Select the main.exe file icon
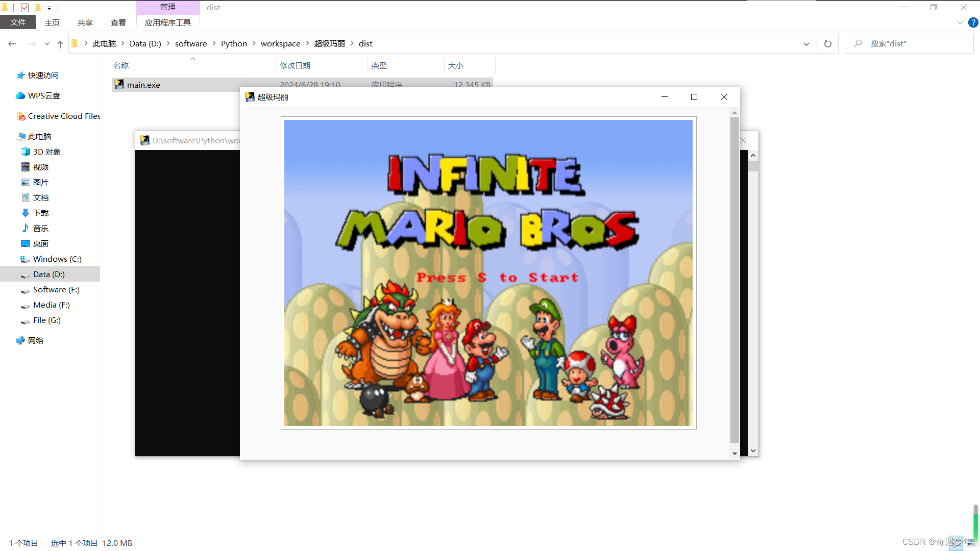 tap(119, 85)
